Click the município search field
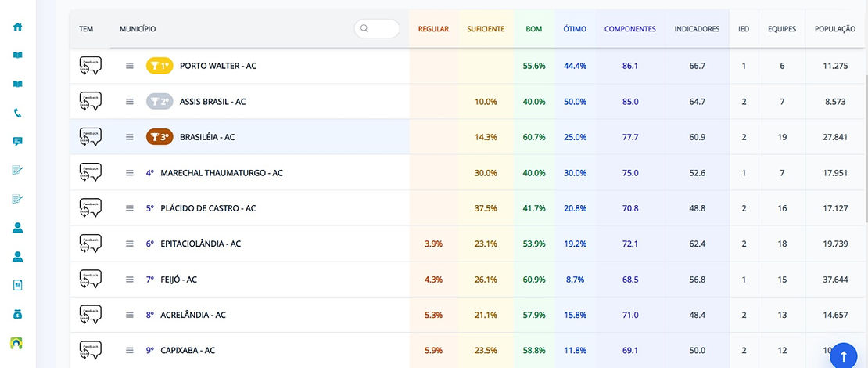The width and height of the screenshot is (868, 368). pos(377,28)
